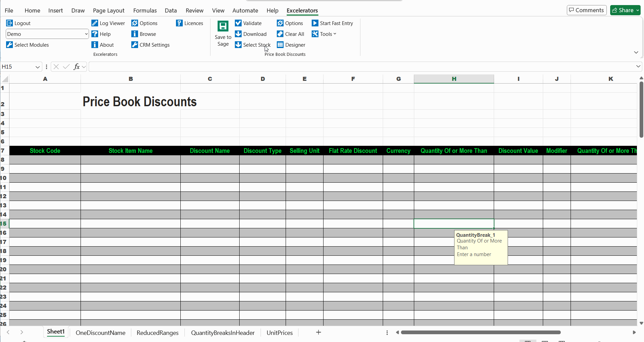Open the Comments panel

coord(586,10)
